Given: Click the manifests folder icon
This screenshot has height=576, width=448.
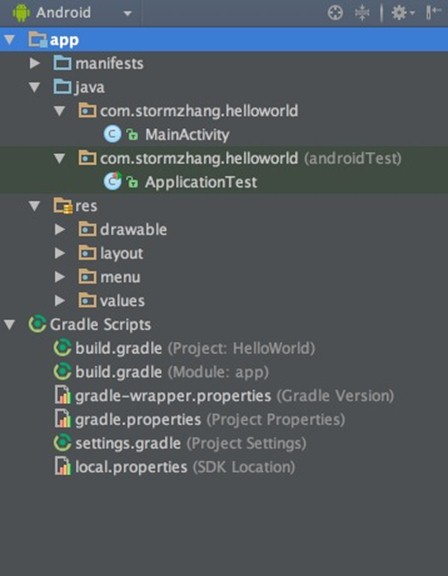Looking at the screenshot, I should [x=62, y=63].
